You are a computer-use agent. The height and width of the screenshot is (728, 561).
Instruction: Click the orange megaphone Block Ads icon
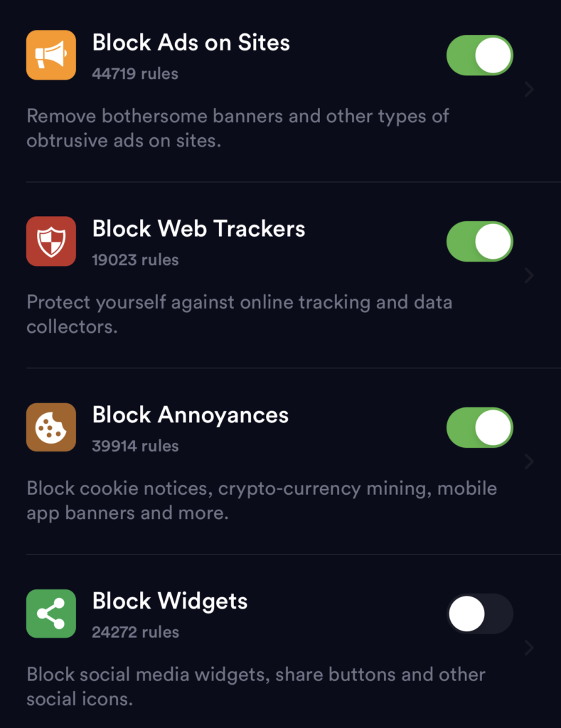50,55
